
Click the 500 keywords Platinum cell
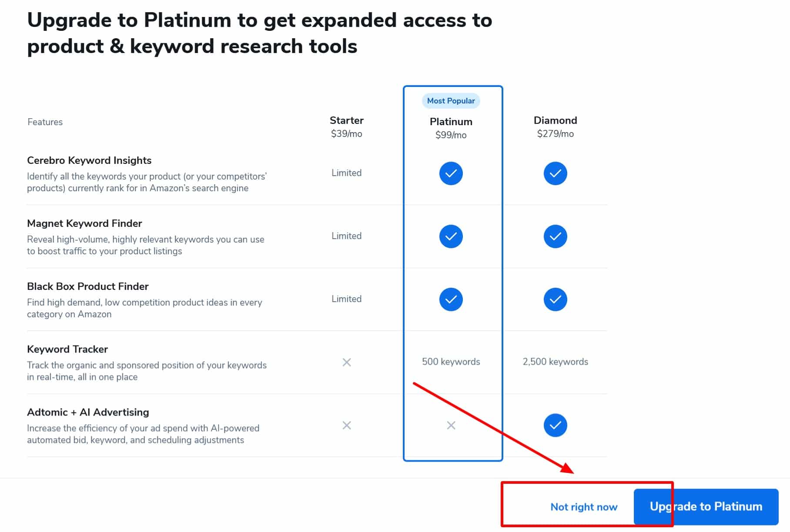click(x=451, y=362)
